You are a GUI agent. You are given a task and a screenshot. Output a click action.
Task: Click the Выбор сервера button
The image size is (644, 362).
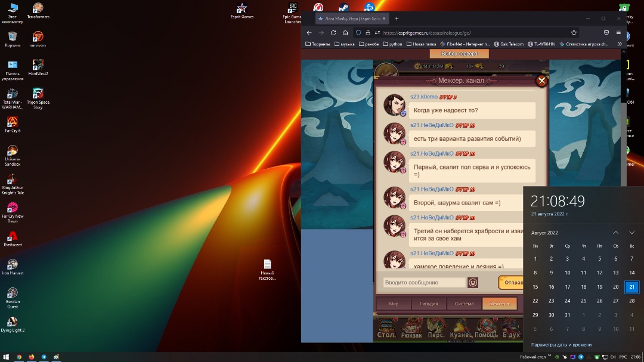pyautogui.click(x=459, y=54)
